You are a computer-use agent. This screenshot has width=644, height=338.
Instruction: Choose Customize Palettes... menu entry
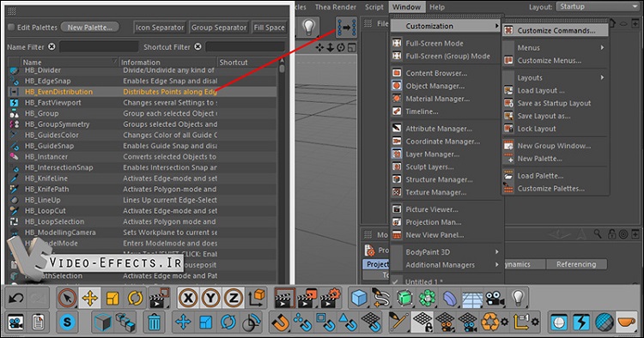point(555,189)
